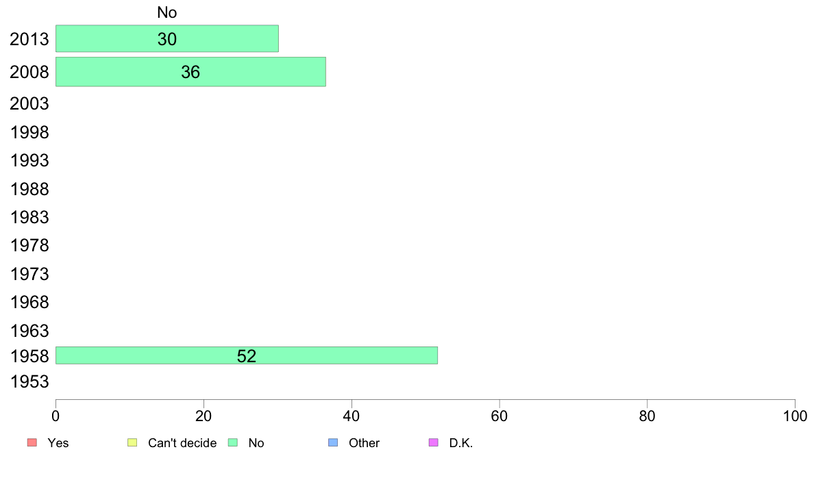Click the red Yes legend swatch
This screenshot has width=814, height=504.
click(32, 442)
